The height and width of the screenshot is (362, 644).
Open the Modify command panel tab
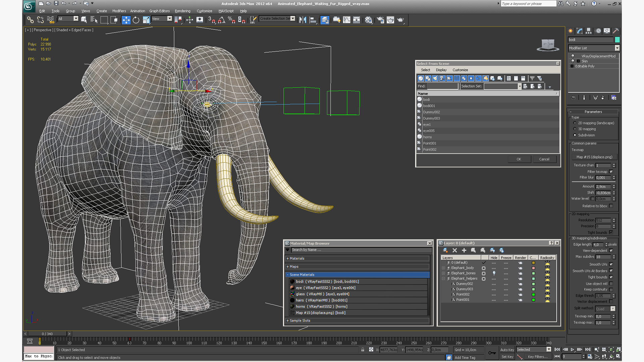pyautogui.click(x=580, y=31)
